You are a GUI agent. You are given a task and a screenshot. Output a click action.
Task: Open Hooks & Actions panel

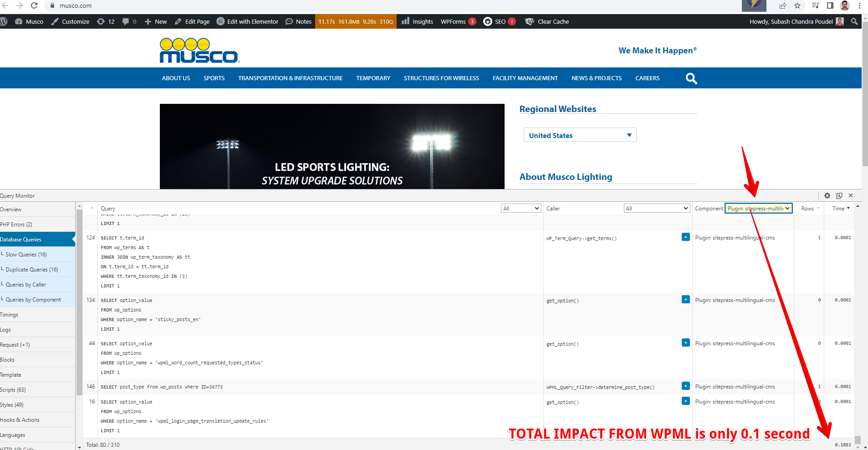pyautogui.click(x=37, y=420)
